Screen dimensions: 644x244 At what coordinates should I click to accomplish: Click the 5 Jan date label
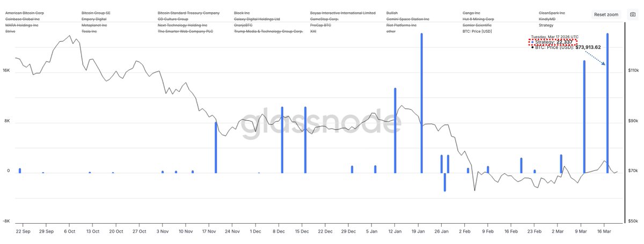pyautogui.click(x=372, y=232)
